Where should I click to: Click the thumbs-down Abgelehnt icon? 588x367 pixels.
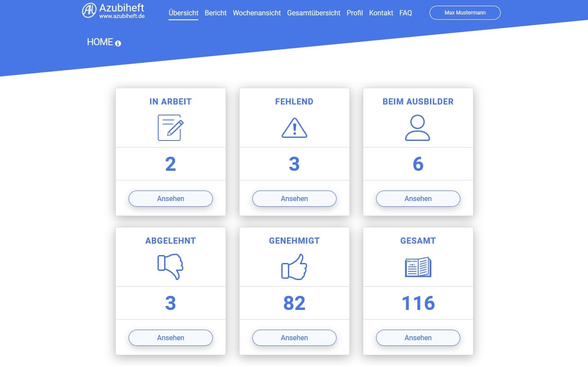(170, 266)
